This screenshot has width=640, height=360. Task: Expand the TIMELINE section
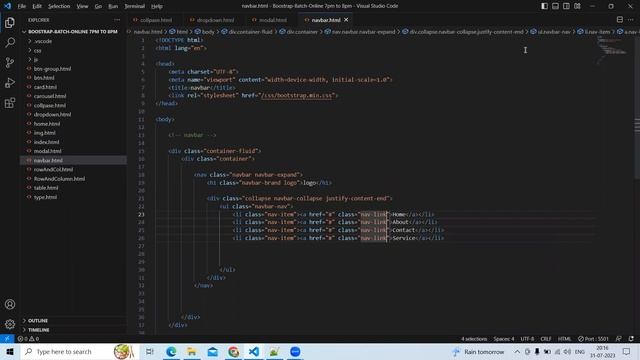(38, 330)
